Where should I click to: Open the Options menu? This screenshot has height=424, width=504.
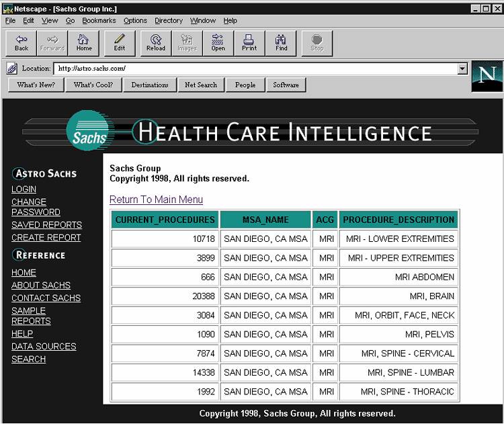pos(135,21)
